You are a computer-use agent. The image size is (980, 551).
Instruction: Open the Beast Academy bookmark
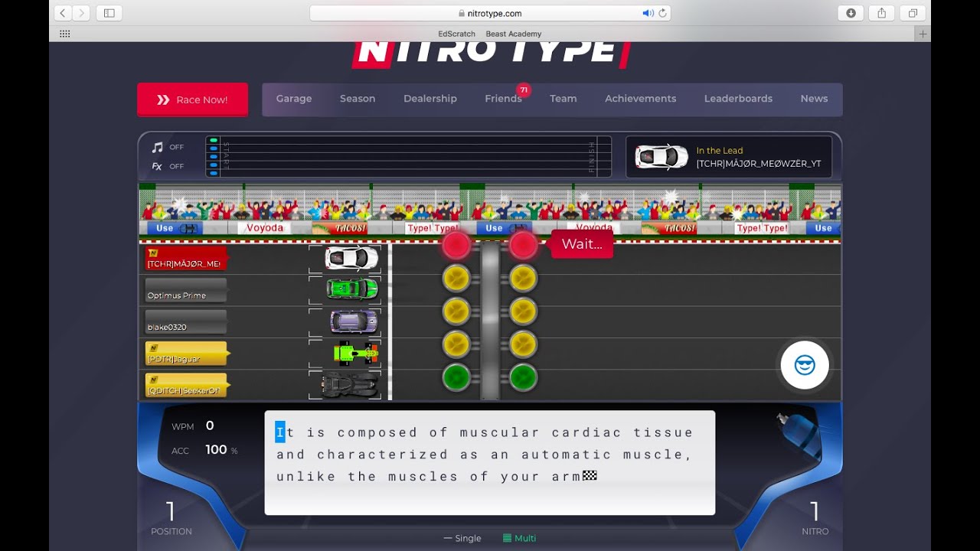click(513, 34)
